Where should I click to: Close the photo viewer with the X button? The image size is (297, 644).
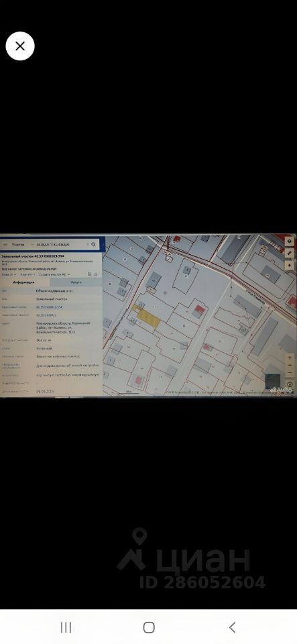coord(20,46)
